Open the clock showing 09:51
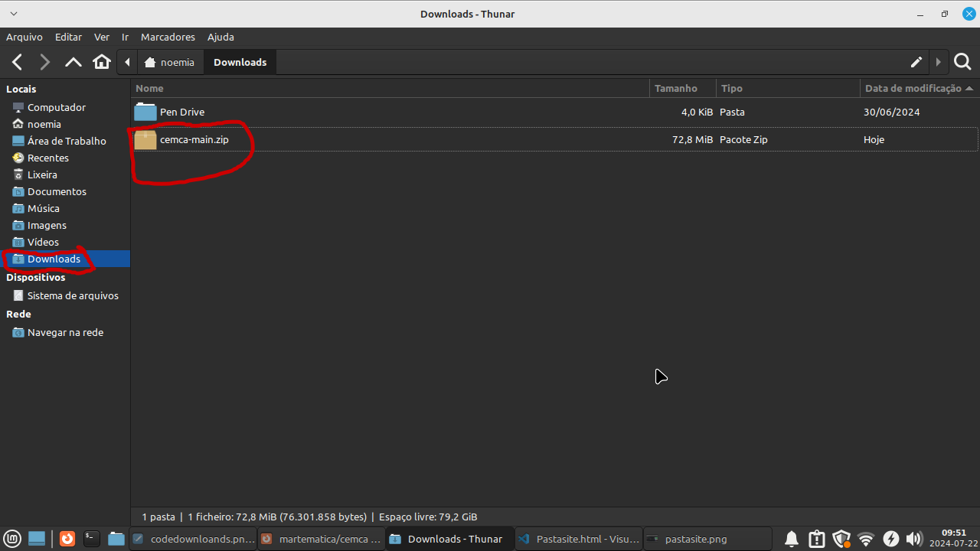The image size is (980, 551). click(953, 538)
